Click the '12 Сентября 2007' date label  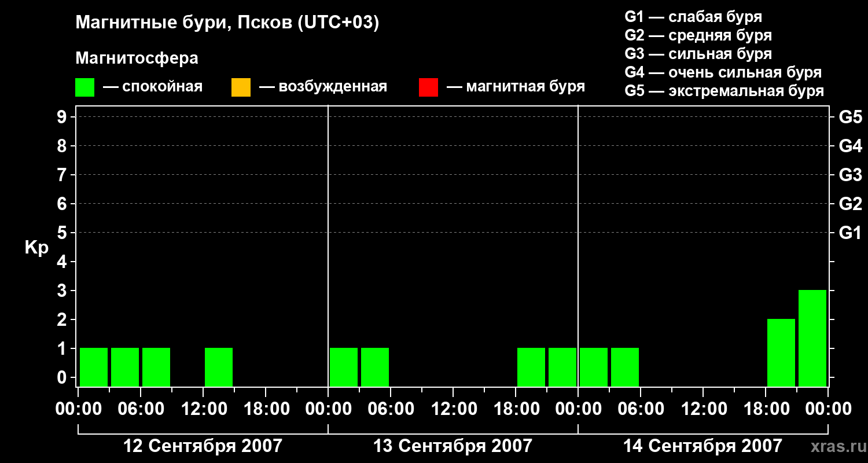(203, 446)
